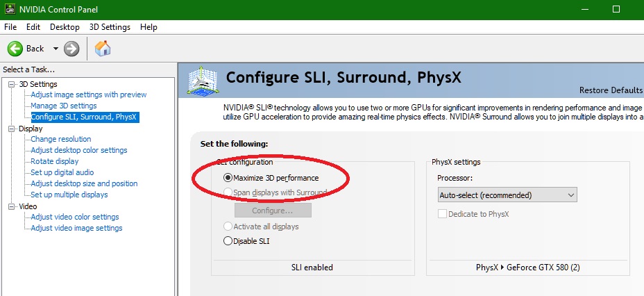Collapse the 3D Settings tree node

[x=11, y=84]
